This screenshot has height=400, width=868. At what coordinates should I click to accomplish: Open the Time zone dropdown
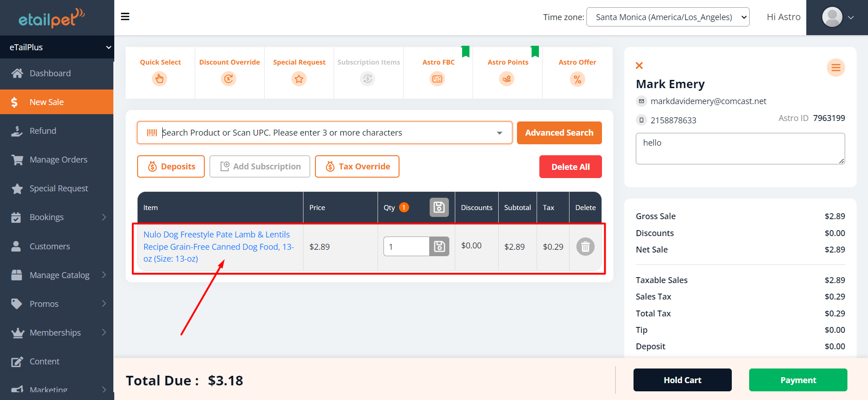(667, 17)
